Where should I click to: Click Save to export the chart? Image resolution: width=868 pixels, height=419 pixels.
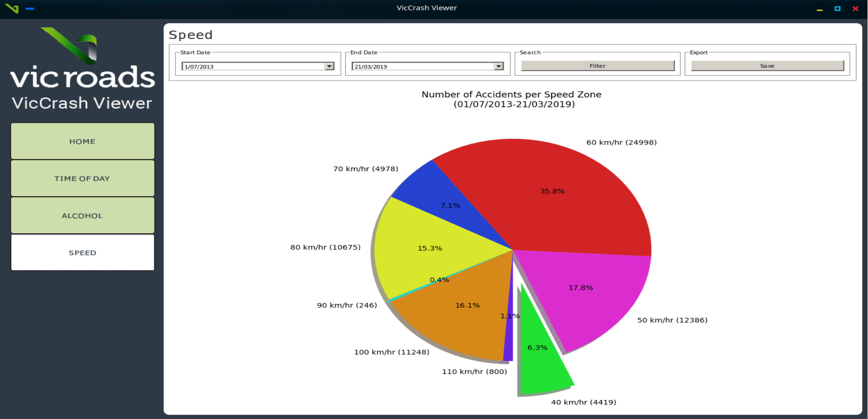pos(766,65)
